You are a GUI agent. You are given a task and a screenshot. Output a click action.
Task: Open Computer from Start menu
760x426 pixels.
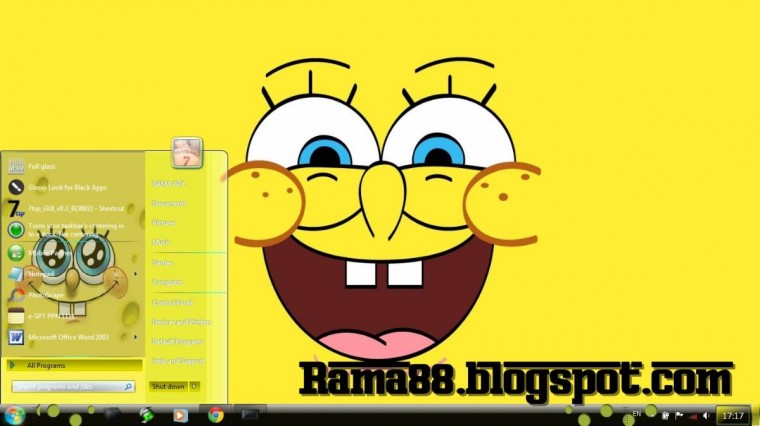167,282
